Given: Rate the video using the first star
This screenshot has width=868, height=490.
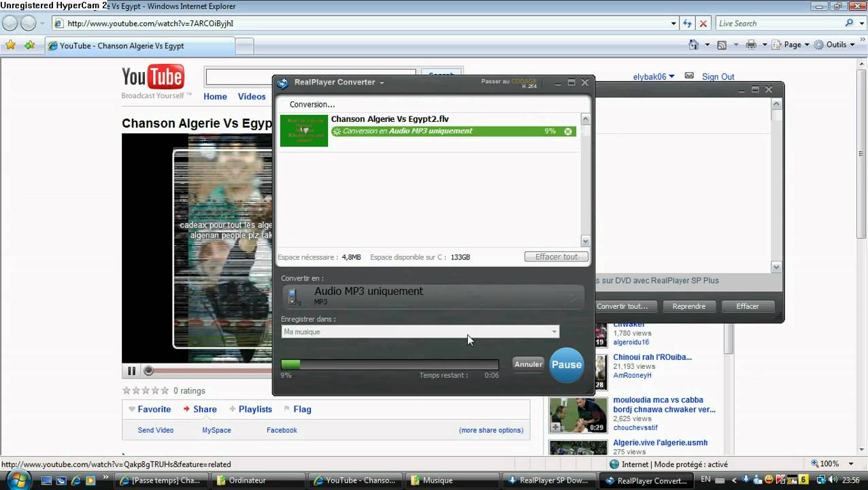Looking at the screenshot, I should click(x=126, y=391).
